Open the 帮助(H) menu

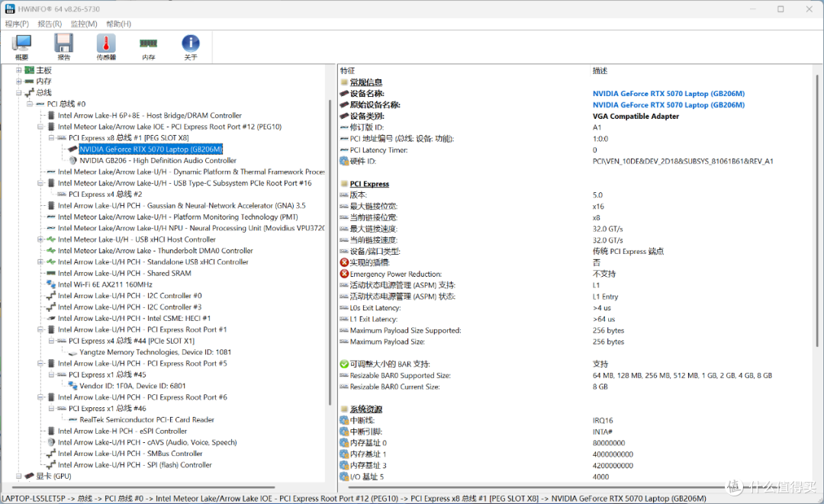click(x=119, y=24)
